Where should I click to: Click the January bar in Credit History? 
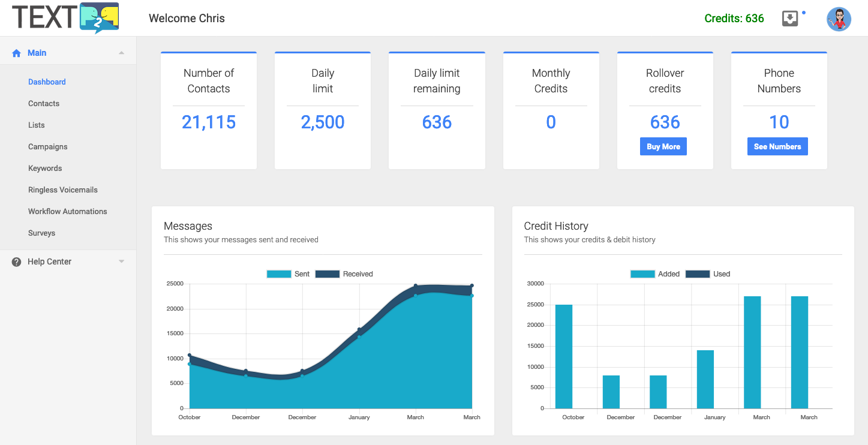coord(705,379)
